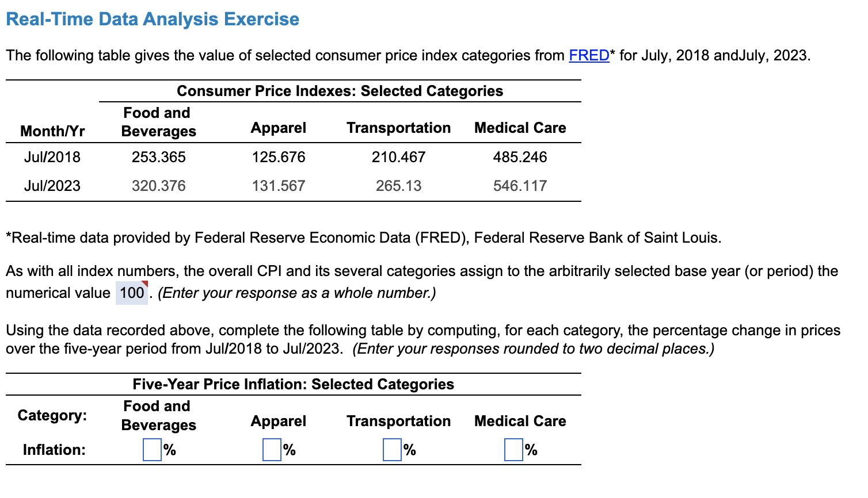Click the Apparel column header
Screen dimensions: 868x498
[277, 128]
